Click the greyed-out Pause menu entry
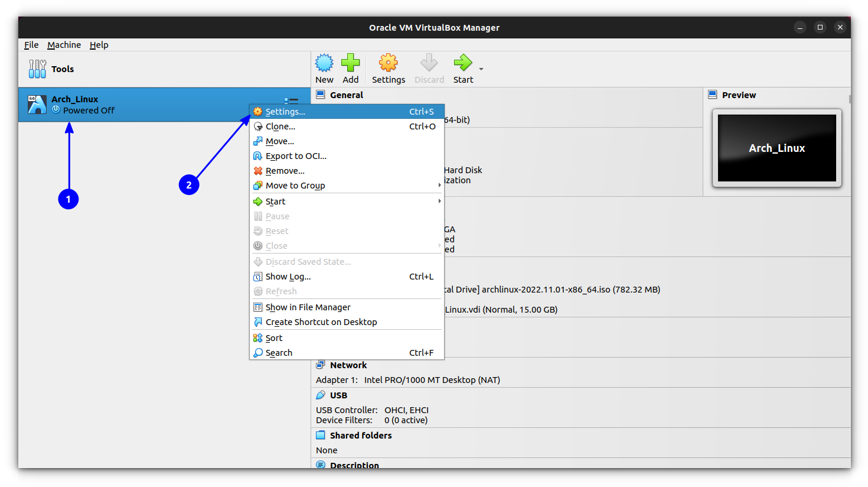The width and height of the screenshot is (868, 487). (347, 216)
